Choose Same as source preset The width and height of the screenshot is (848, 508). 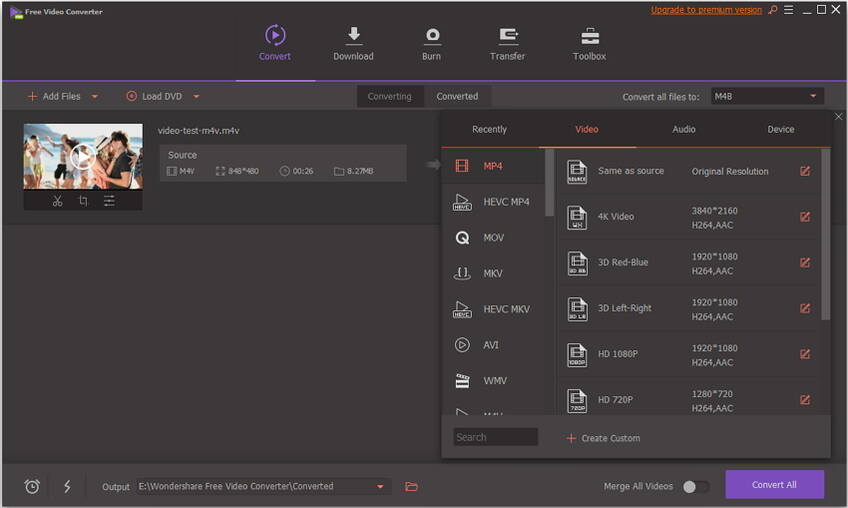(x=687, y=171)
